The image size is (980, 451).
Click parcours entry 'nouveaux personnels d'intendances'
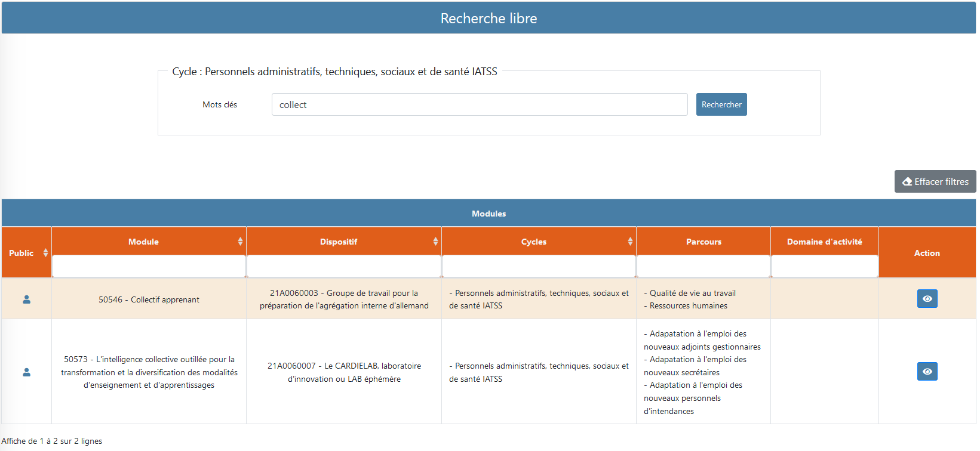click(693, 398)
